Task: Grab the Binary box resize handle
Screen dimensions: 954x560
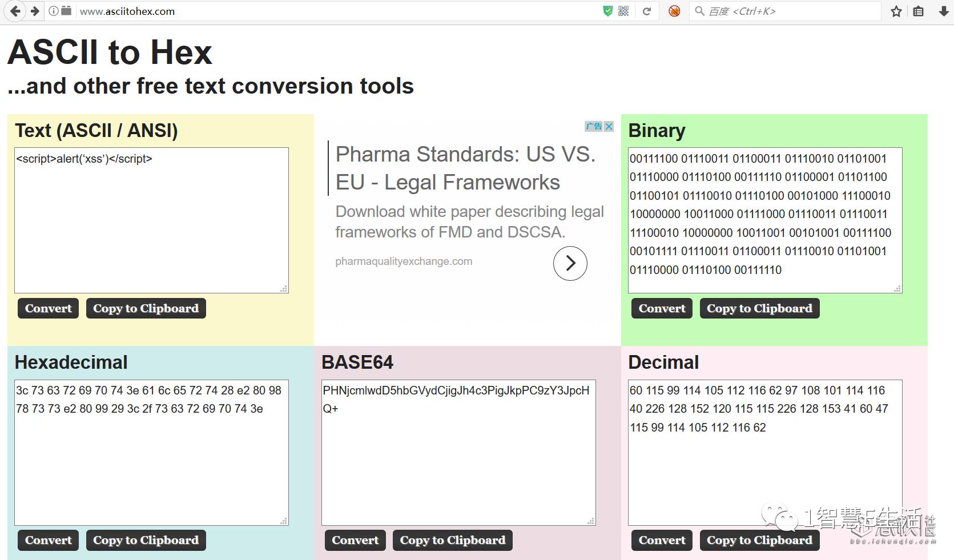Action: [x=897, y=289]
